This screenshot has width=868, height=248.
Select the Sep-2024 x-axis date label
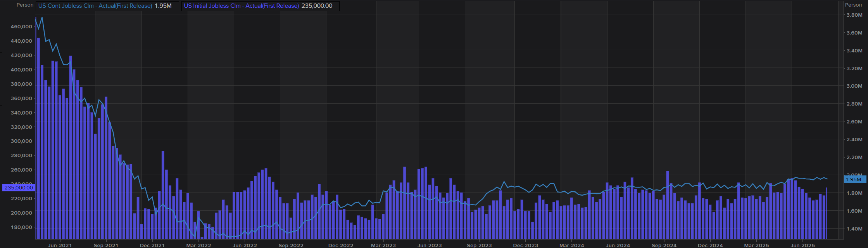[664, 245]
